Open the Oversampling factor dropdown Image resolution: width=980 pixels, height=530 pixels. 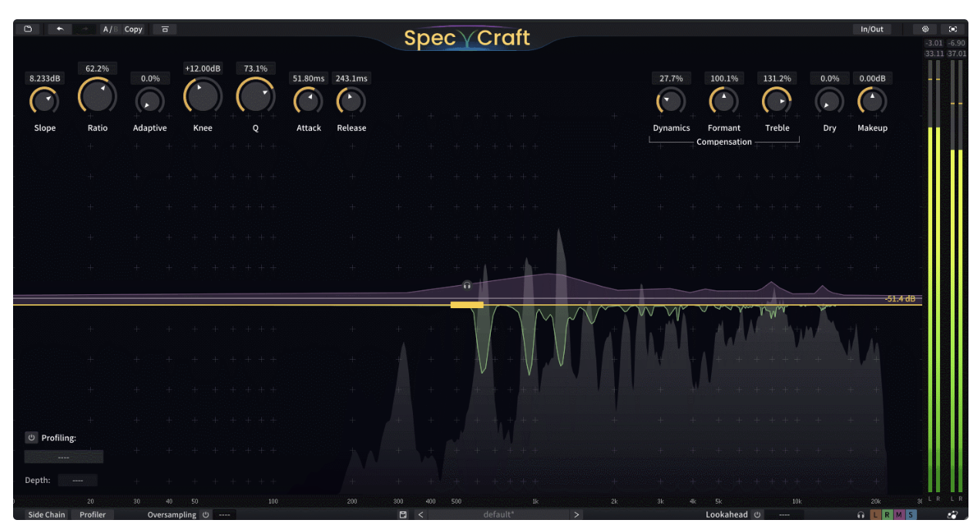(225, 515)
